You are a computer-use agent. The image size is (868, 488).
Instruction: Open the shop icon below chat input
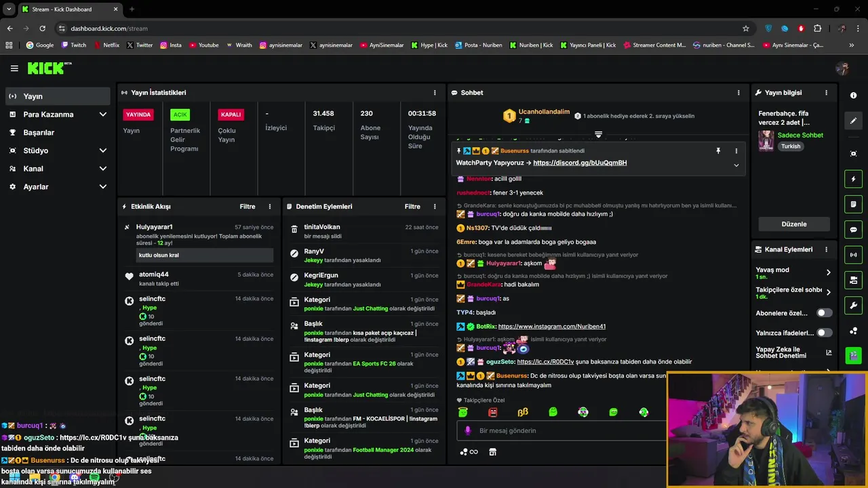point(493,452)
